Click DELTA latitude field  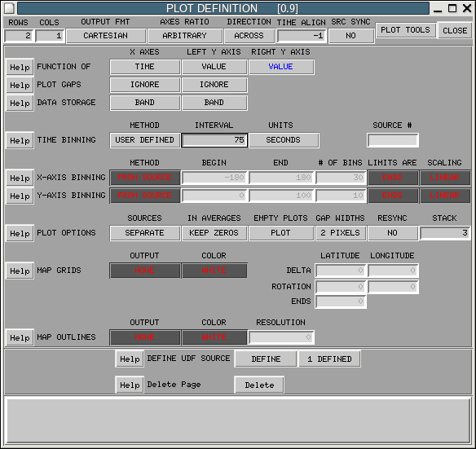pos(341,271)
